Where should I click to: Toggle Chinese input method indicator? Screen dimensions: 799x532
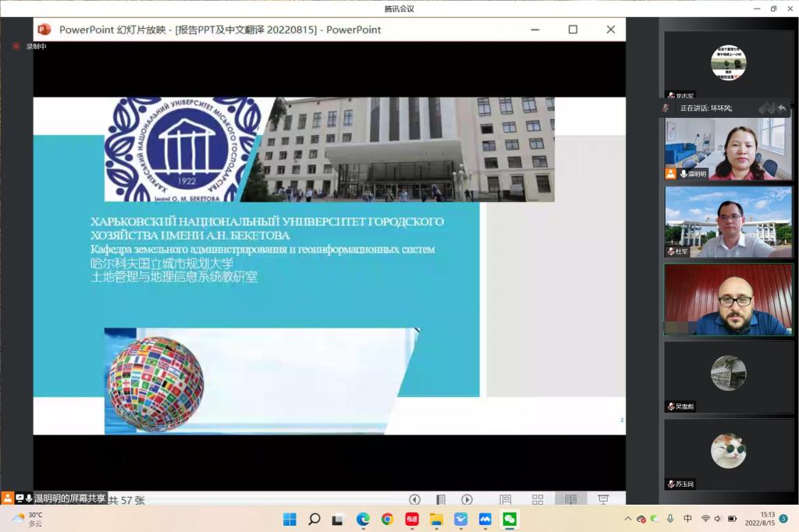687,519
